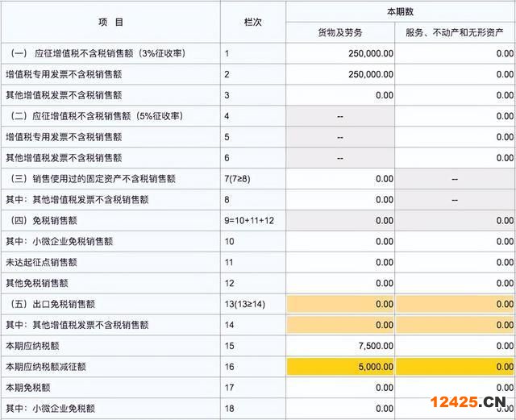The image size is (516, 420).
Task: Click the 服务、不动产和无形资产 column header
Action: 456,32
